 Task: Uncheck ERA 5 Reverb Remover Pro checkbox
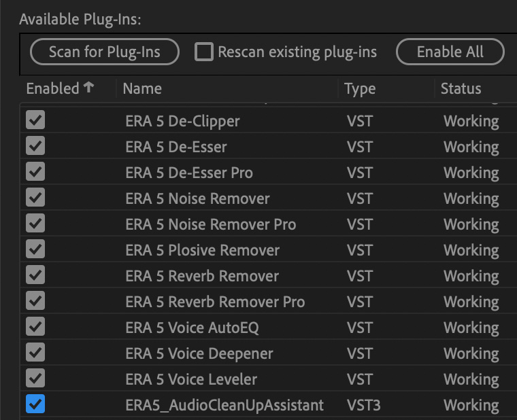[x=35, y=300]
